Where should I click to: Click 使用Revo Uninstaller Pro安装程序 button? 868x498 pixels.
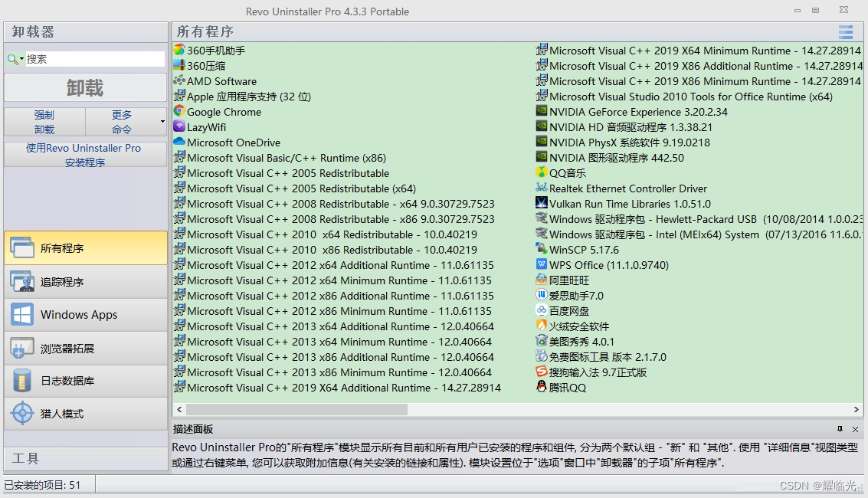pos(85,155)
